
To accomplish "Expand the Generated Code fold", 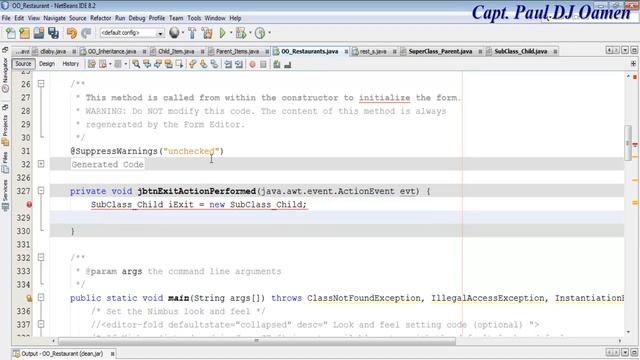I will tap(41, 164).
